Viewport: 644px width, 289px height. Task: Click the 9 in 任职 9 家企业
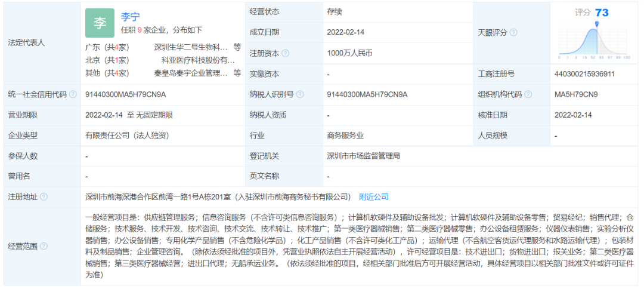140,30
